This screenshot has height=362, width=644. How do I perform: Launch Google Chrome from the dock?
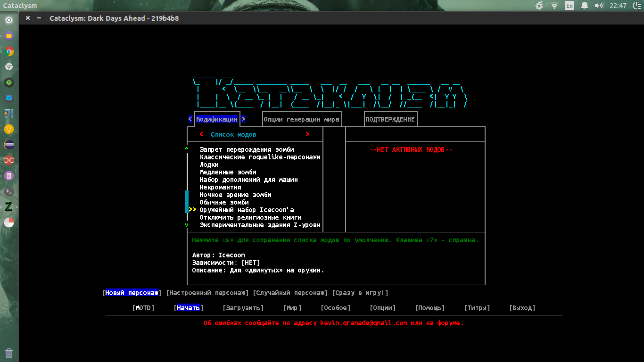(x=9, y=51)
